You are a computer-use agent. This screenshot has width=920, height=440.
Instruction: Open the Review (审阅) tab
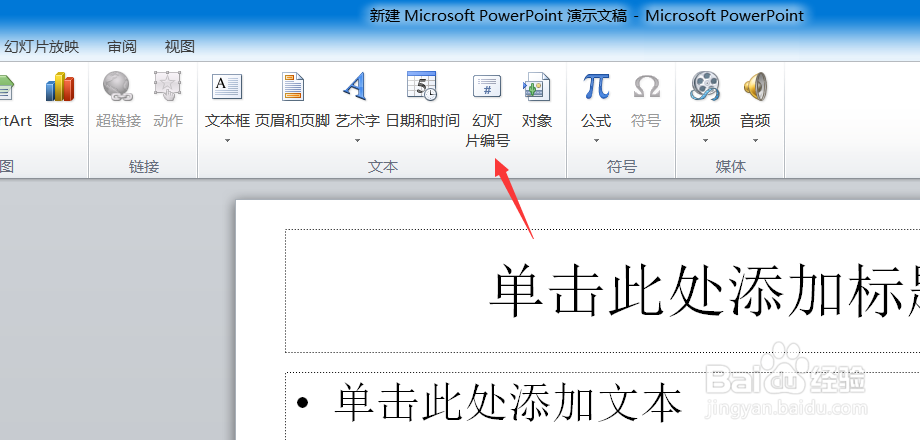pyautogui.click(x=122, y=47)
